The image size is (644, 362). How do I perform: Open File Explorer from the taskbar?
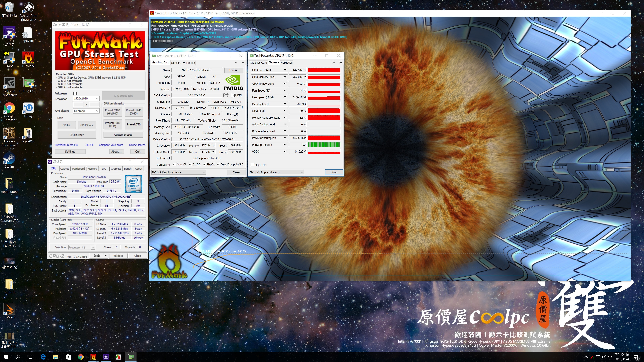pos(56,357)
